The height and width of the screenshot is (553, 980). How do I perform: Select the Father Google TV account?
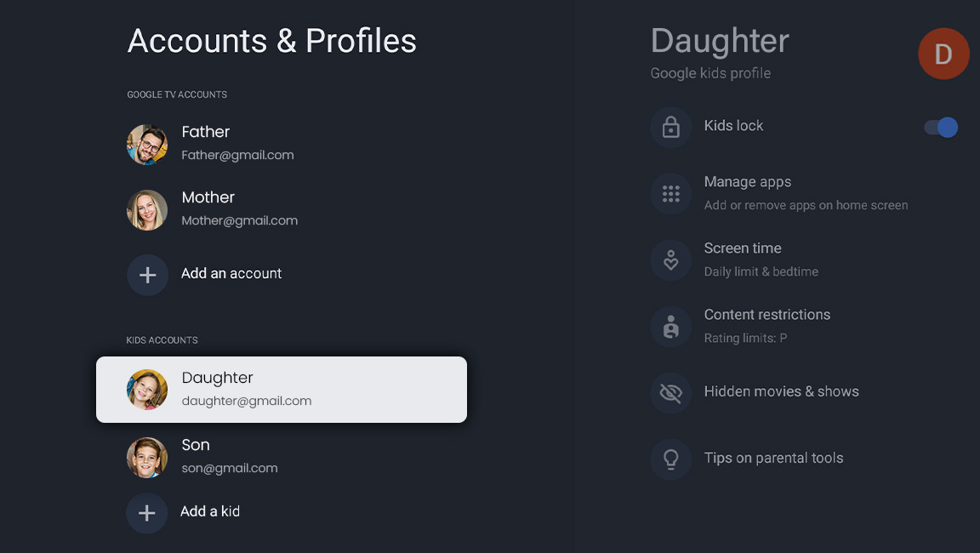pyautogui.click(x=238, y=143)
